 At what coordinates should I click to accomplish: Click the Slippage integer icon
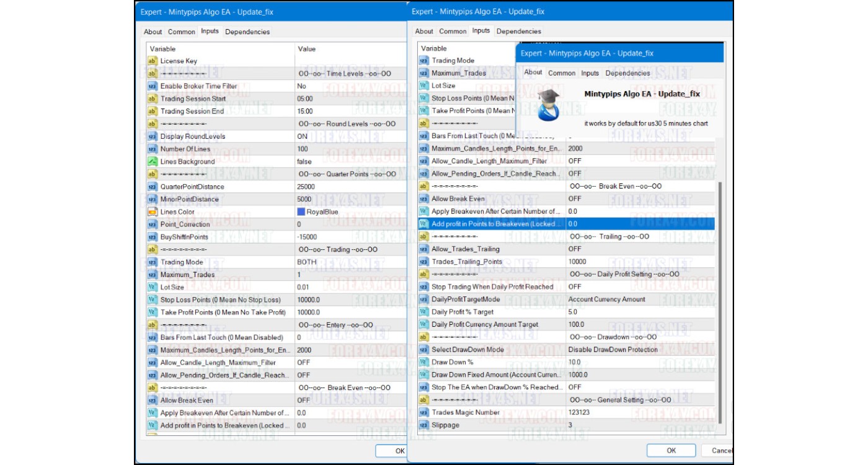pos(423,425)
